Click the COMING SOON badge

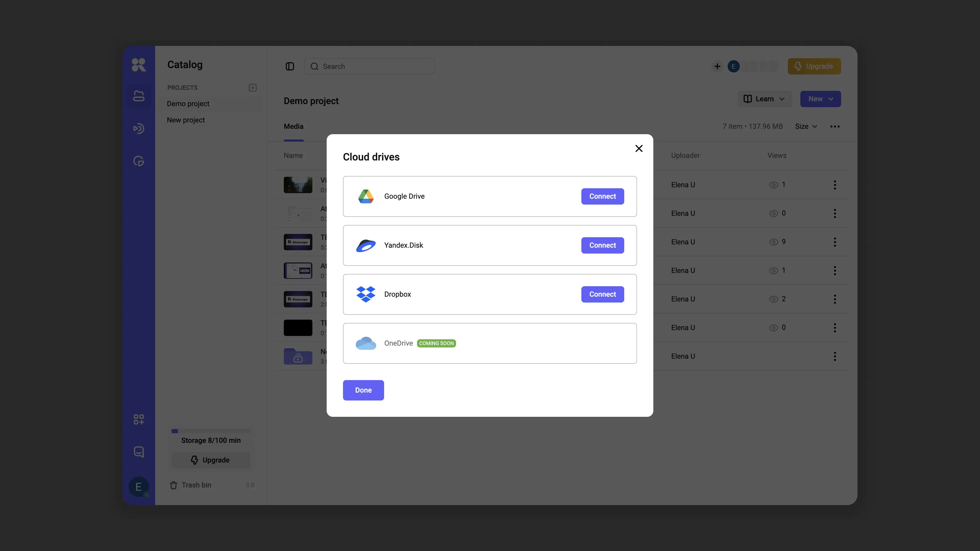[436, 343]
